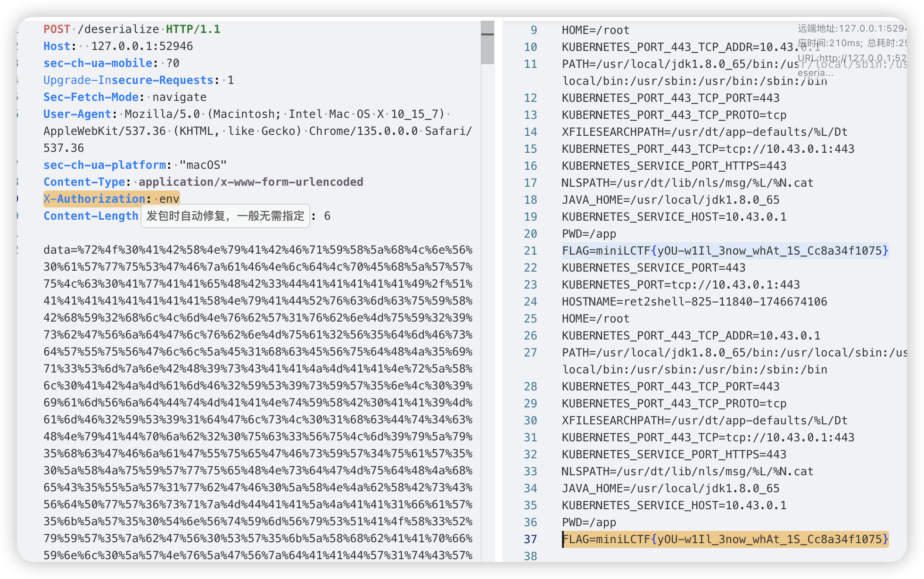The height and width of the screenshot is (579, 924).
Task: Click the sec-ch-ua-platform header name
Action: [x=105, y=165]
